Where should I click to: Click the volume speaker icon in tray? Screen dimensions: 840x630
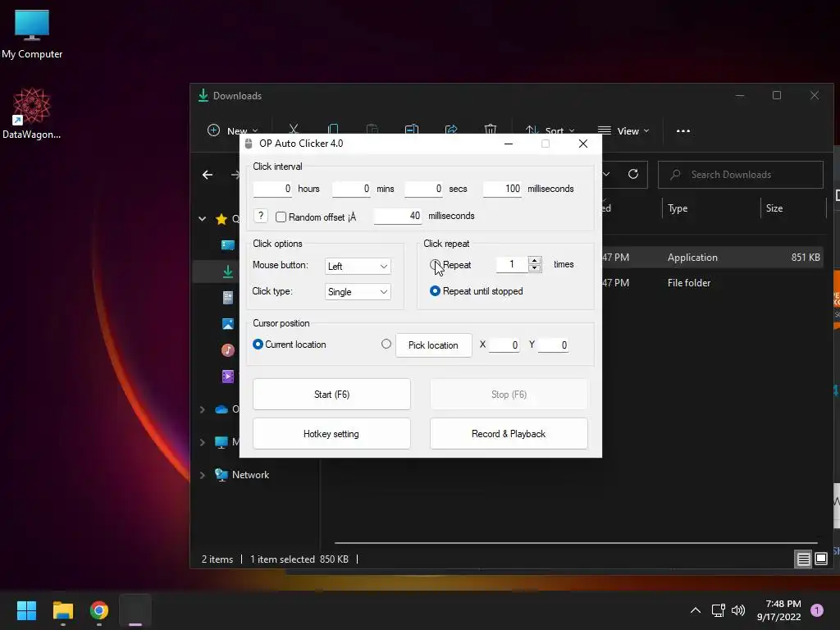tap(738, 610)
